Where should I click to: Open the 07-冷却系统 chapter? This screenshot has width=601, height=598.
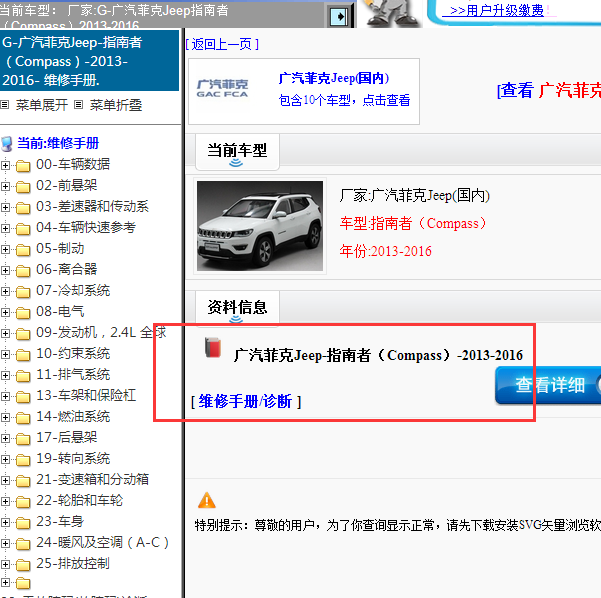click(x=73, y=291)
